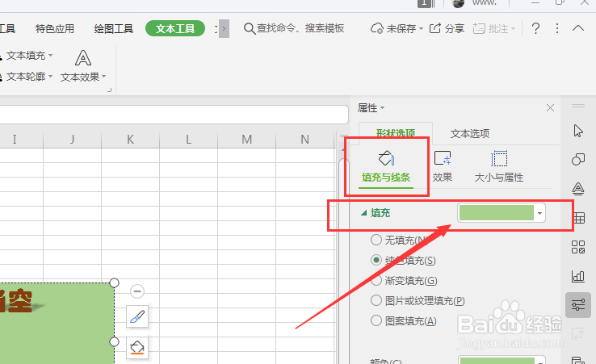This screenshot has width=596, height=364.
Task: Open the 属性 panel title dropdown
Action: [x=382, y=108]
